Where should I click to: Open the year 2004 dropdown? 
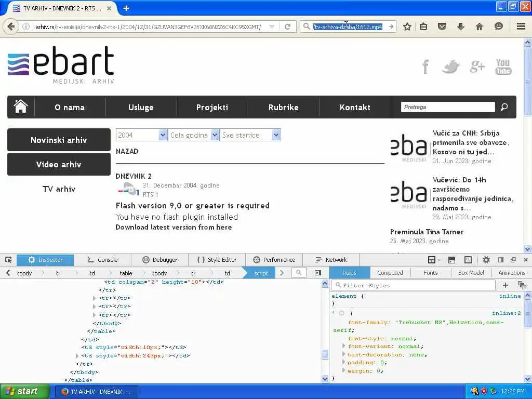(141, 135)
